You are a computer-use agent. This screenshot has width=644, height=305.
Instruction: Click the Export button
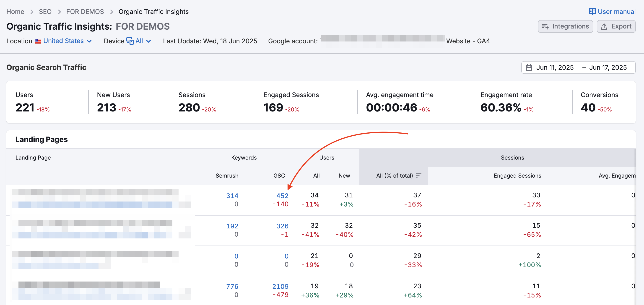click(x=616, y=26)
